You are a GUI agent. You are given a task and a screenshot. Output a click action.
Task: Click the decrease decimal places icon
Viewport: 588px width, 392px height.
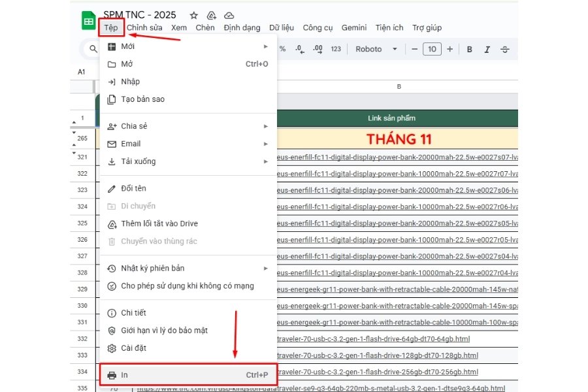tap(300, 49)
